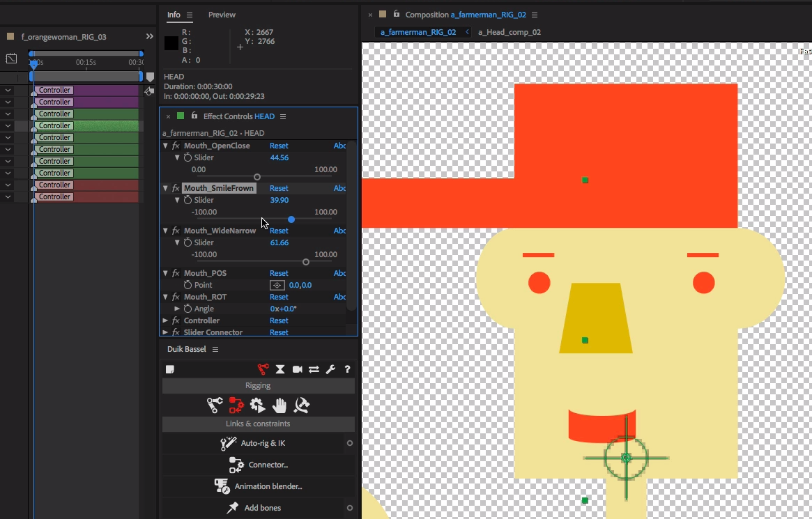This screenshot has height=519, width=812.
Task: Open the Duik notes icon
Action: click(x=170, y=369)
